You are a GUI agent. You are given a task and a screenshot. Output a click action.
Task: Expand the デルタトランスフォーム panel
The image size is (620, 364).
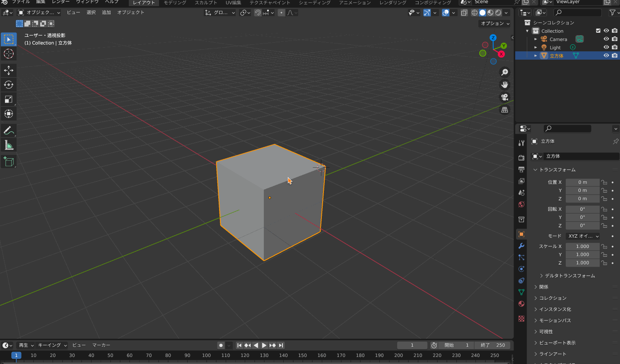point(569,276)
